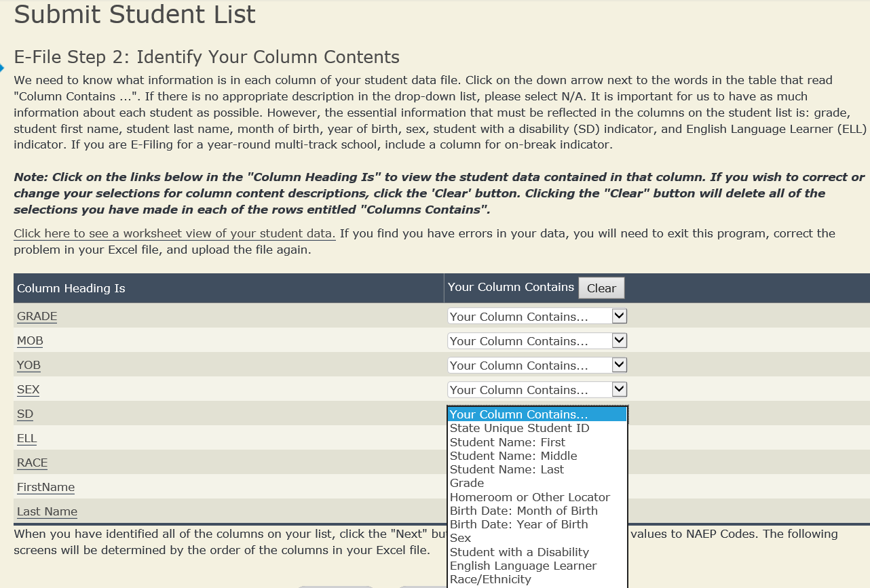Expand the SEX row dropdown arrow
The width and height of the screenshot is (870, 588).
pos(619,390)
